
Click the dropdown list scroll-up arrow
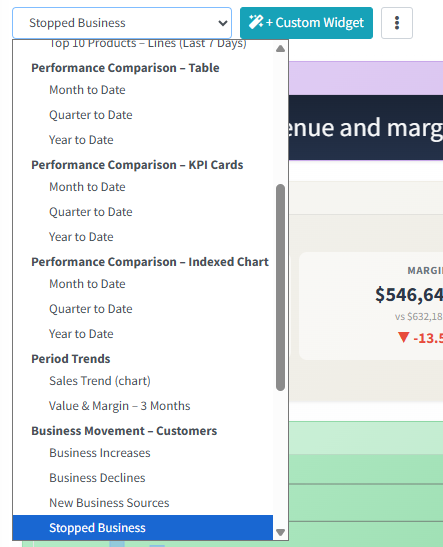[280, 48]
